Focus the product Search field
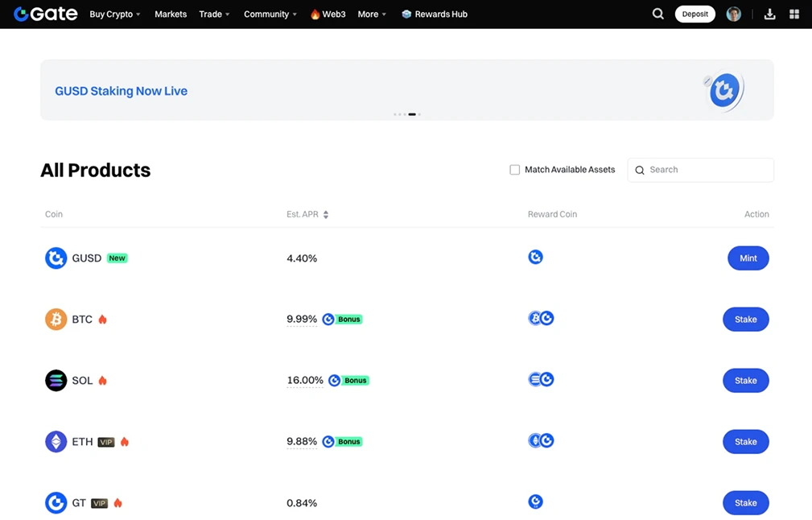Image resolution: width=812 pixels, height=520 pixels. tap(700, 170)
